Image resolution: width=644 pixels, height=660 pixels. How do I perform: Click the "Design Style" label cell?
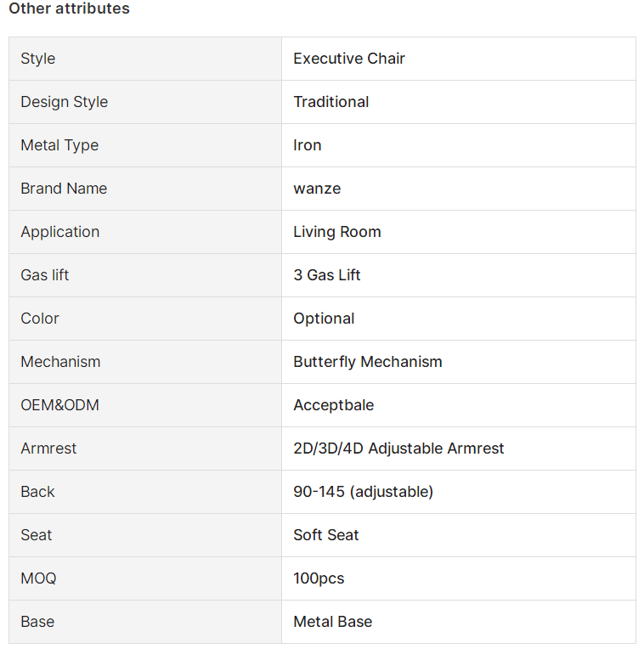point(145,102)
